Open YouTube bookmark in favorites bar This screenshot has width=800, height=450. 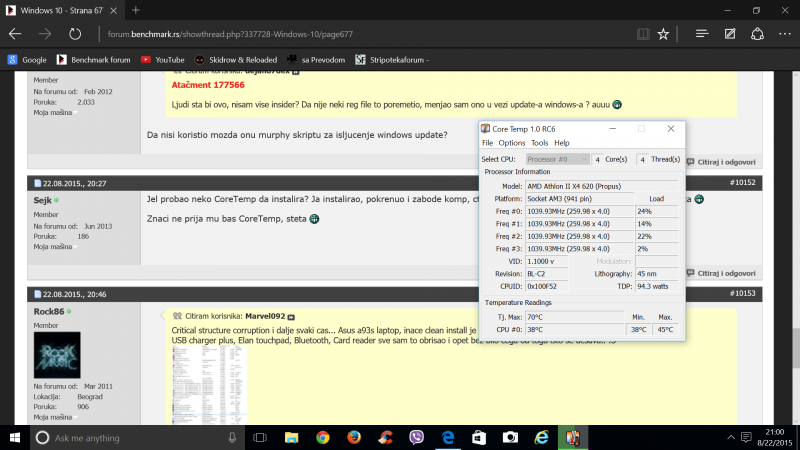(163, 60)
